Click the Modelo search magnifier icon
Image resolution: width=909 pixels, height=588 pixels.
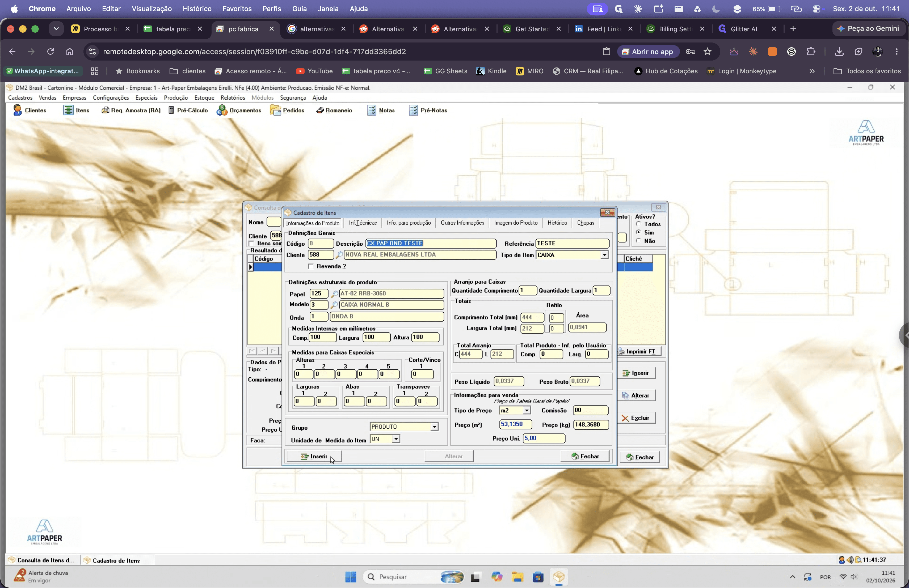(334, 305)
